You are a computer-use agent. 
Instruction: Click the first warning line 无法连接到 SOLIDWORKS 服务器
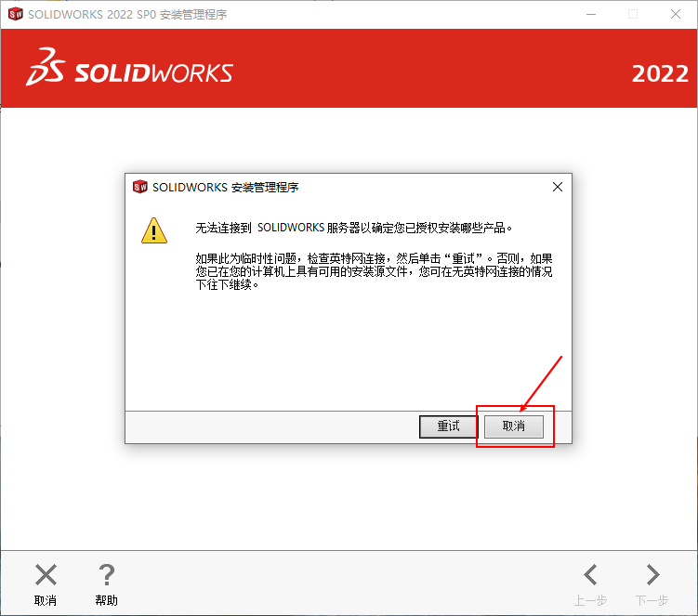354,228
